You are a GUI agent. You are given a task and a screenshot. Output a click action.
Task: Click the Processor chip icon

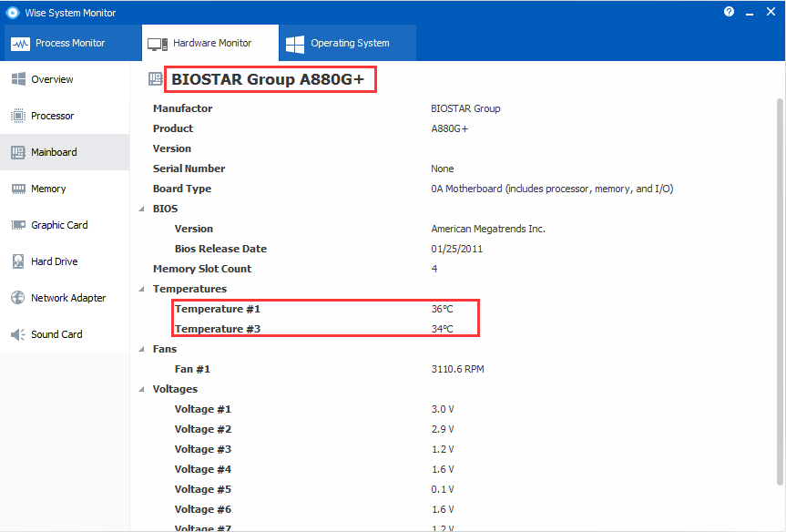pyautogui.click(x=18, y=116)
